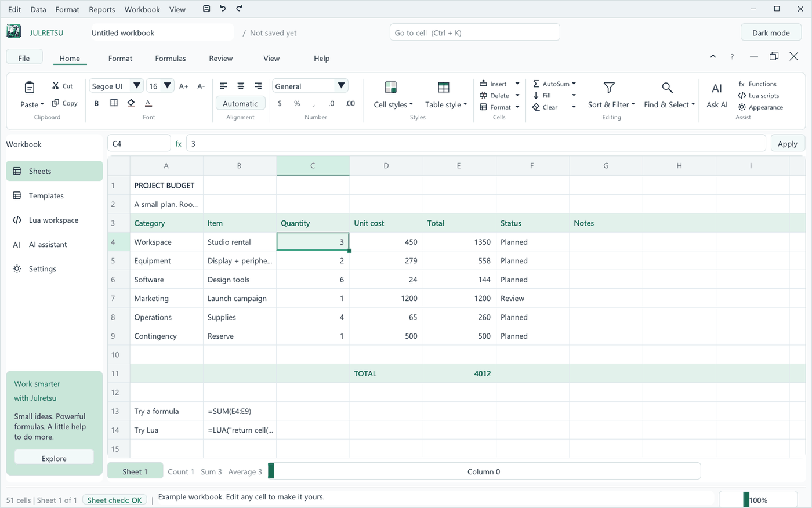Open the Workbook menu
Image resolution: width=812 pixels, height=508 pixels.
pos(142,9)
